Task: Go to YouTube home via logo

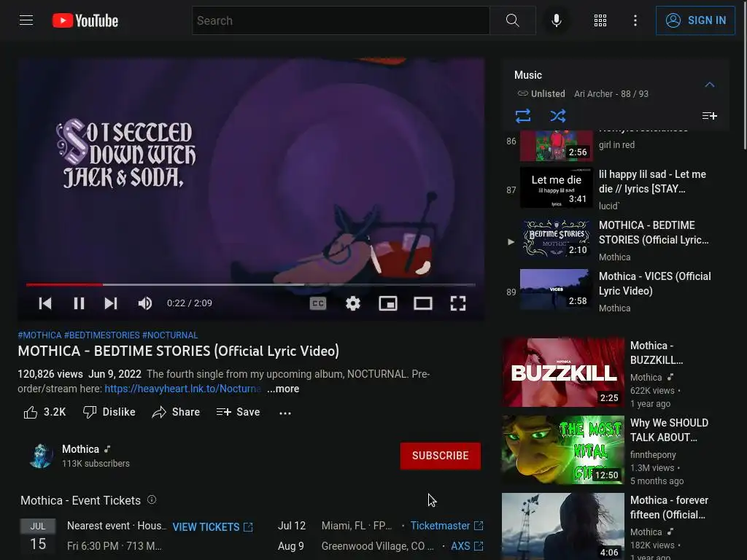Action: (x=85, y=20)
